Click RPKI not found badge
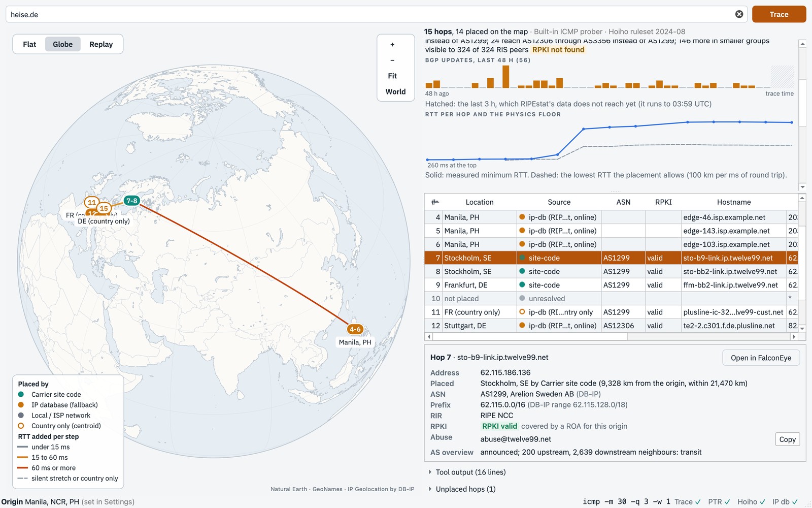Image resolution: width=812 pixels, height=508 pixels. tap(558, 50)
